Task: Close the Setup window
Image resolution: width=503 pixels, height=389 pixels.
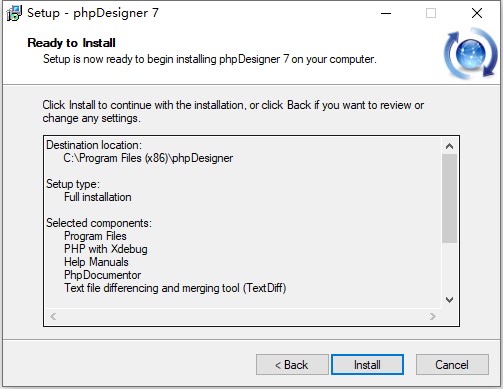Action: [477, 13]
